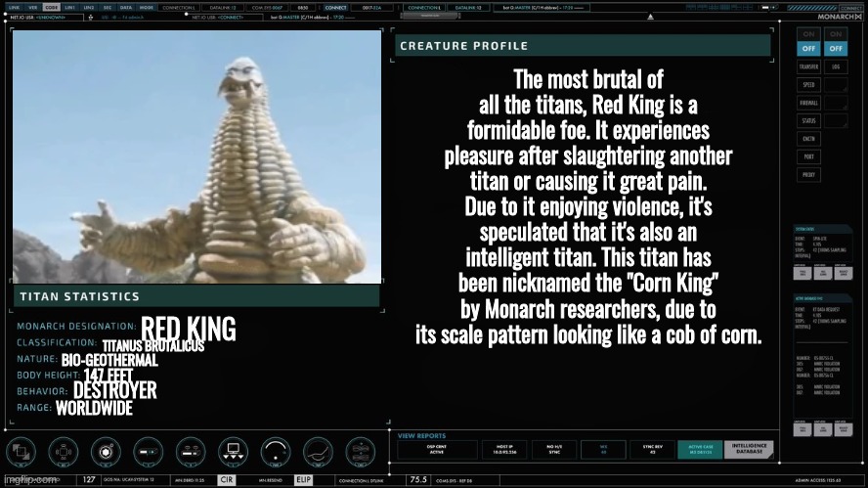868x488 pixels.
Task: Select the highlighted CODE tab
Action: click(52, 8)
